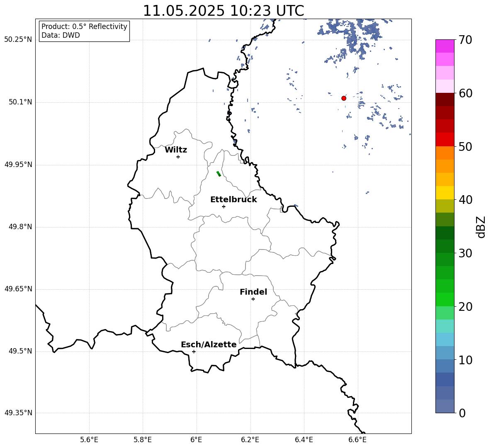The image size is (491, 448).
Task: Click the 5.8°E longitude label
Action: point(143,440)
